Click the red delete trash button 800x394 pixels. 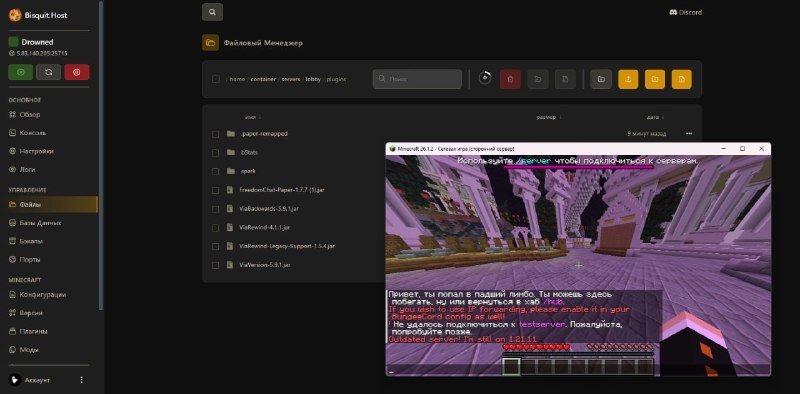tap(510, 79)
